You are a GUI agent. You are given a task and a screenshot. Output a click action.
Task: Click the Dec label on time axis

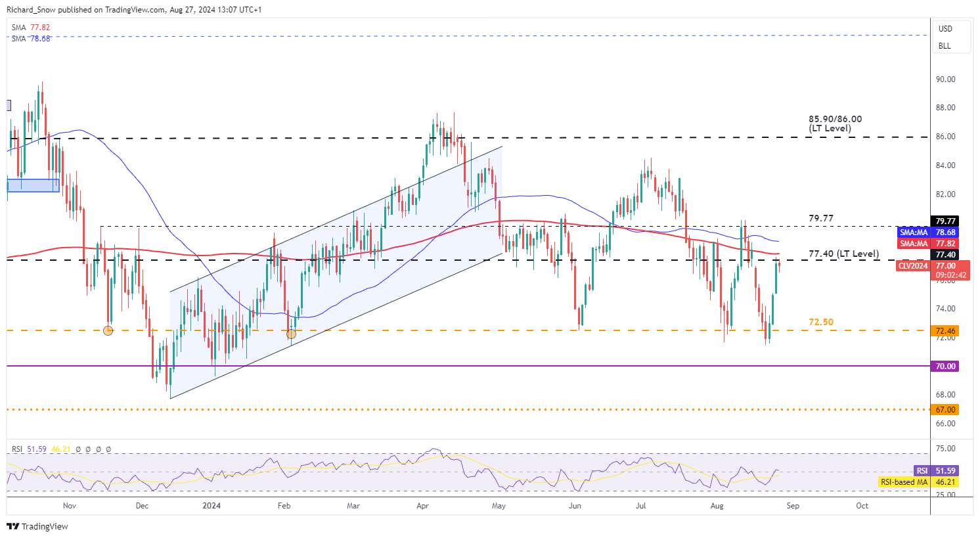coord(142,506)
